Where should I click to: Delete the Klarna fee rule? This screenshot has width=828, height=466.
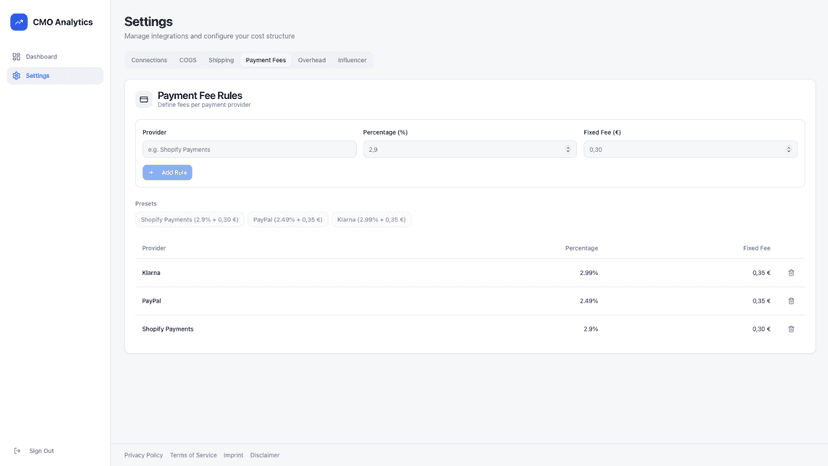[791, 273]
